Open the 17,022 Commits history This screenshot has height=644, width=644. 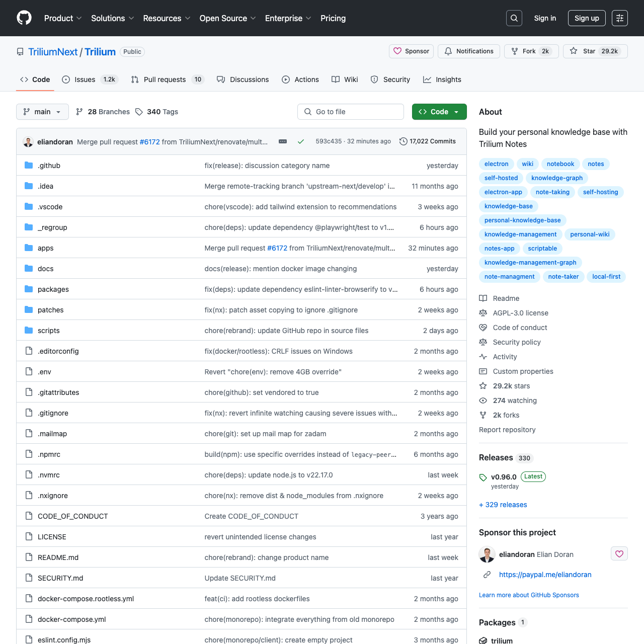[428, 141]
